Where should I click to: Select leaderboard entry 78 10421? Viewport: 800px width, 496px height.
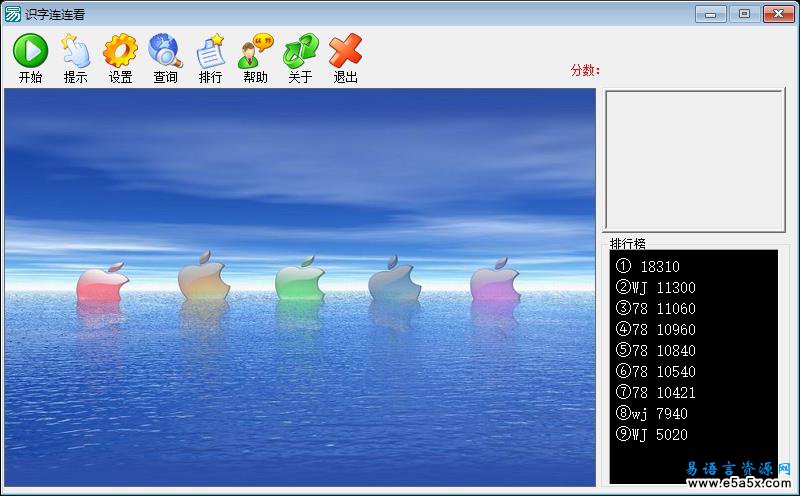656,392
